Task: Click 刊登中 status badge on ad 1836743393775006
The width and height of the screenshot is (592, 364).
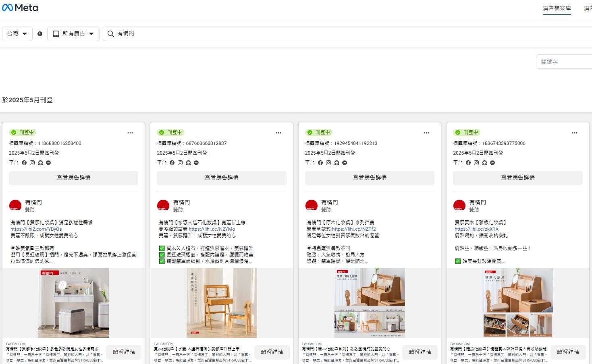Action: 467,132
